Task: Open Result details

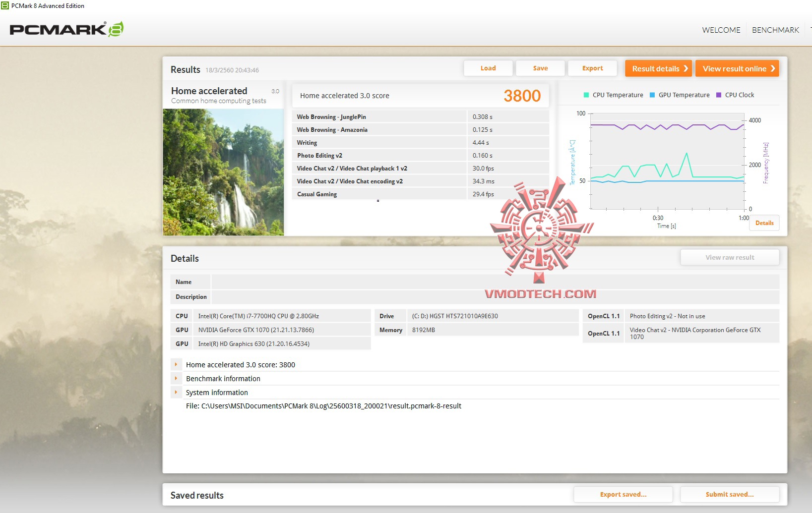Action: click(x=658, y=68)
